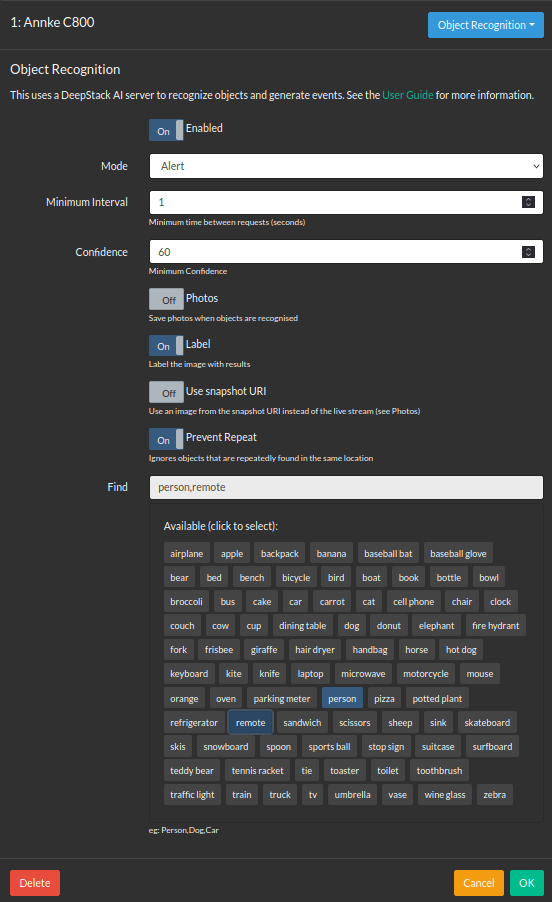Viewport: 552px width, 902px height.
Task: Select the train object tag
Action: (x=242, y=795)
